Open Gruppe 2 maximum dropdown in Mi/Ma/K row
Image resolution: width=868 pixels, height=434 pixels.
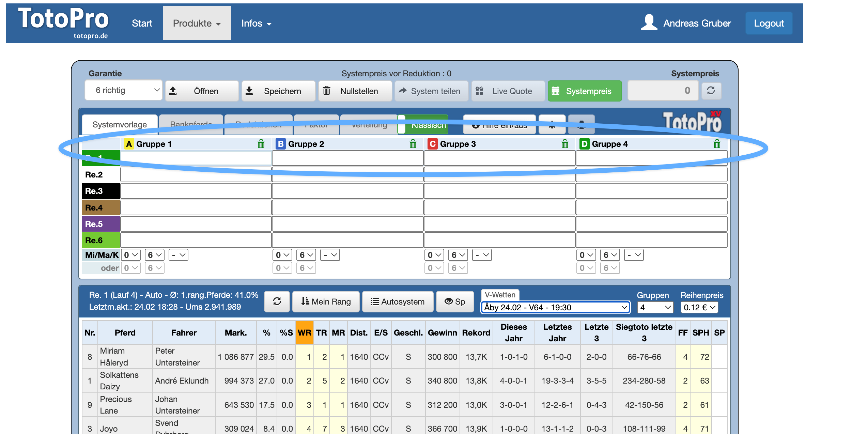point(306,255)
